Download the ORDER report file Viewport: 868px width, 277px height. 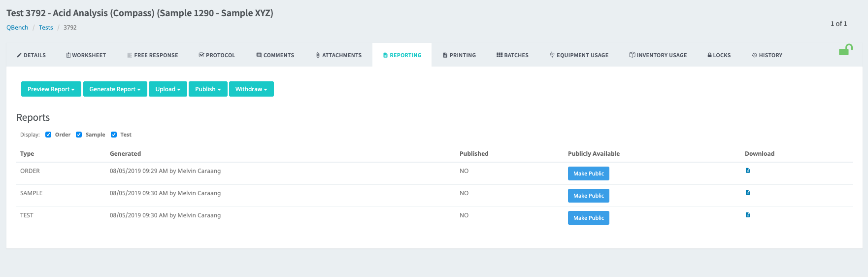pyautogui.click(x=748, y=171)
